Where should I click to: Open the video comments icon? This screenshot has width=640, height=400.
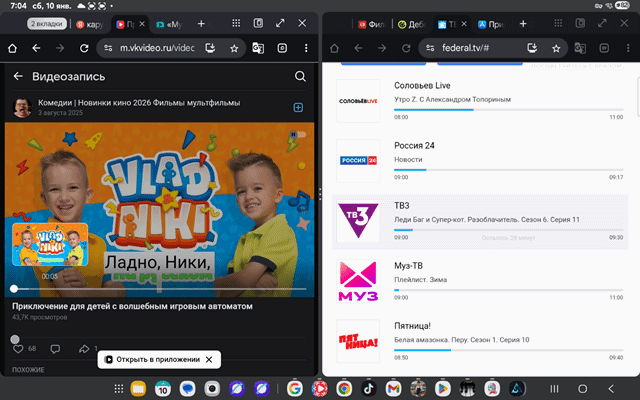tap(56, 349)
